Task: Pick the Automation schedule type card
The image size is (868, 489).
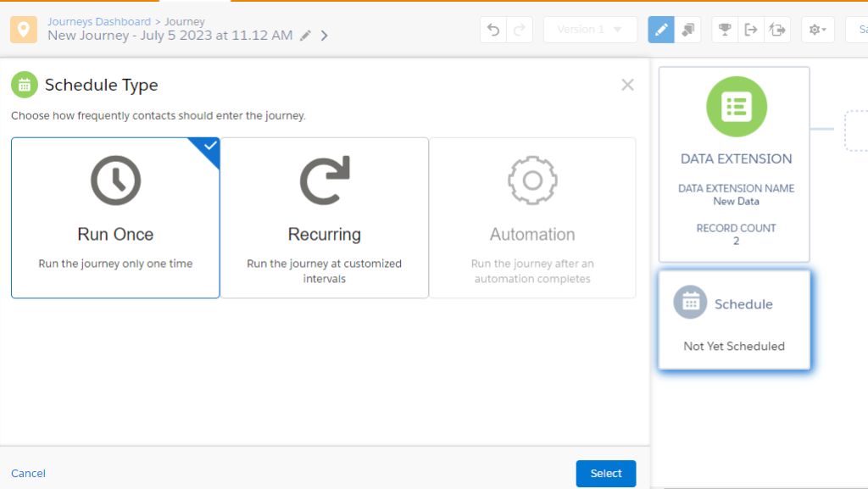Action: click(532, 218)
